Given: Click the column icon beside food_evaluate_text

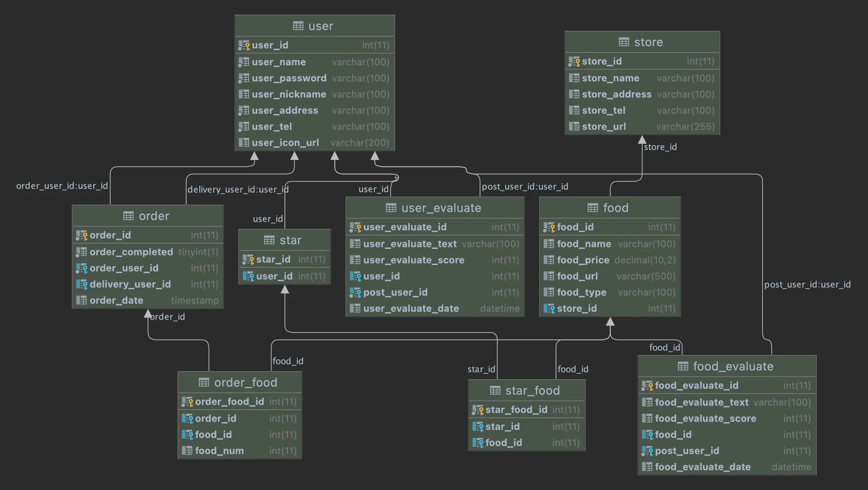Looking at the screenshot, I should pos(647,402).
